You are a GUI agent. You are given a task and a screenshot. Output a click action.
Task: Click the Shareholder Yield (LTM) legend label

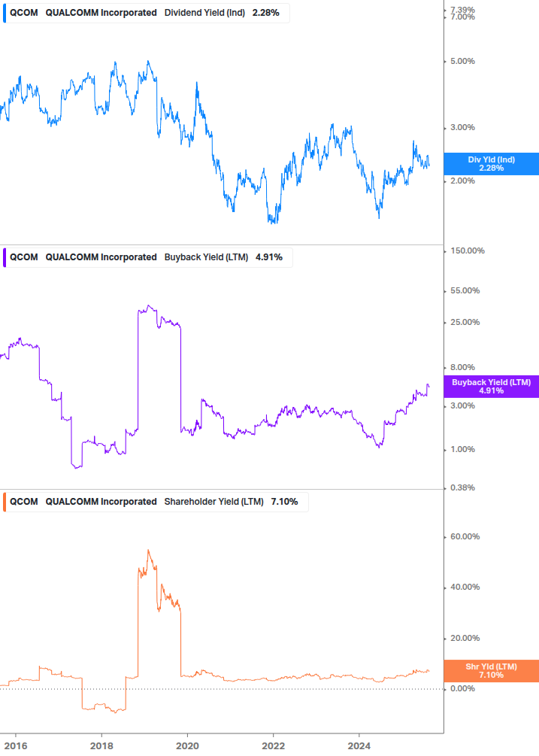(x=213, y=502)
